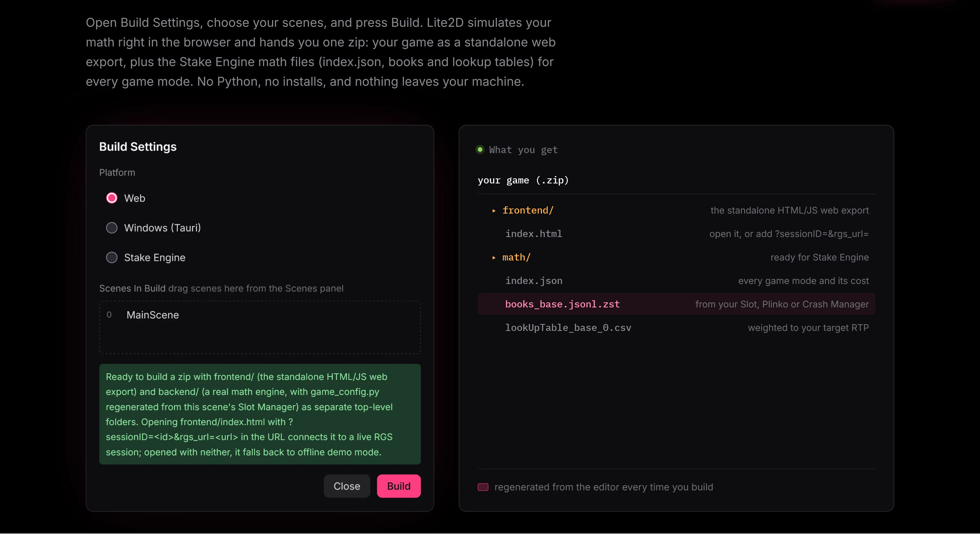Expand the math/ folder arrow
Screen dimensions: 980x534
(x=494, y=258)
